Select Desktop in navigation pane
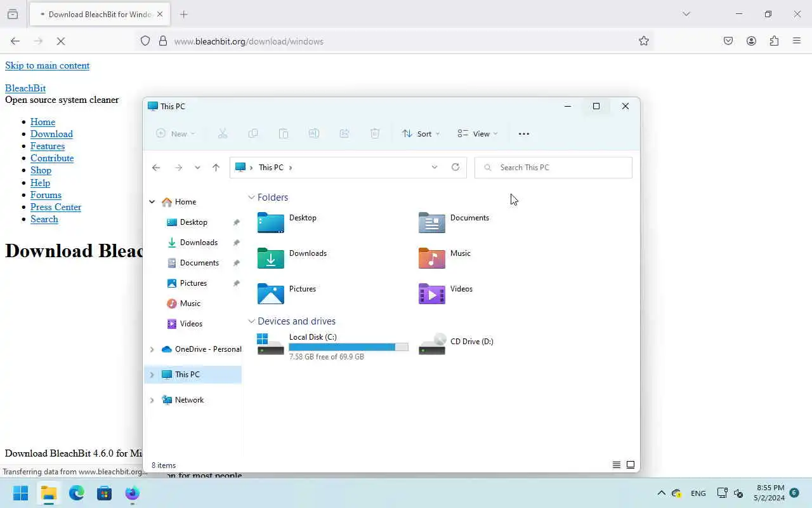Screen dimensions: 812x508 click(x=193, y=222)
